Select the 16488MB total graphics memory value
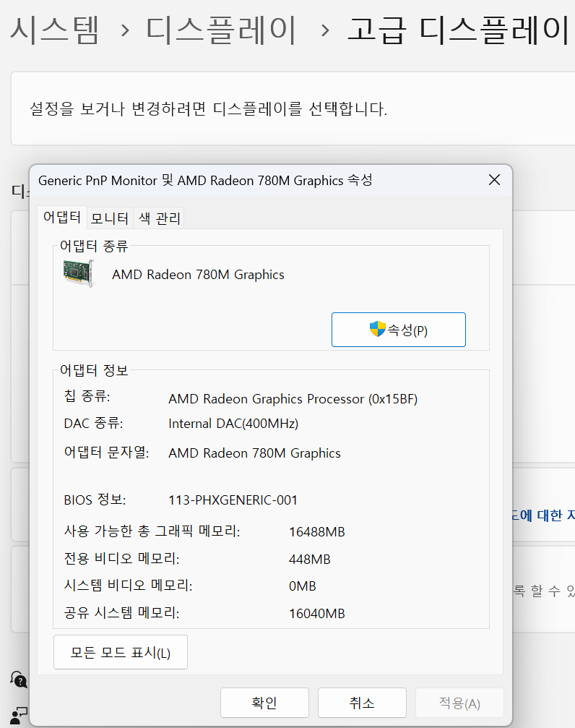575x728 pixels. [317, 532]
